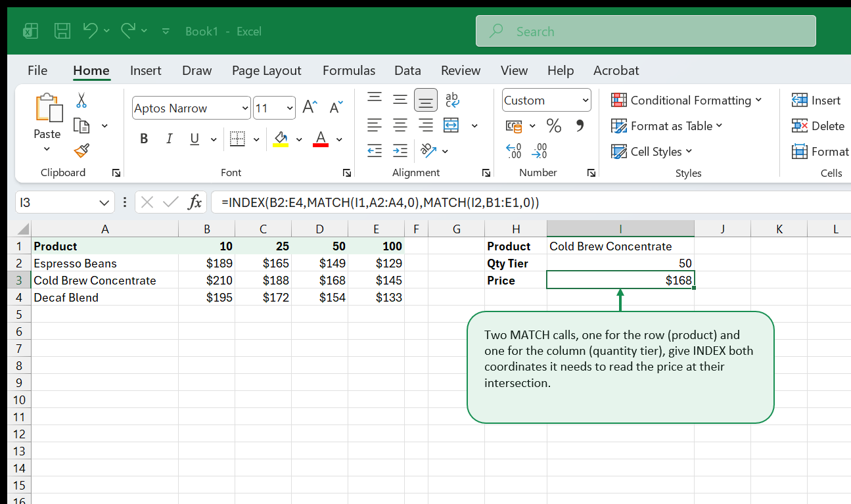851x504 pixels.
Task: Click Merge & Center icon
Action: [451, 125]
